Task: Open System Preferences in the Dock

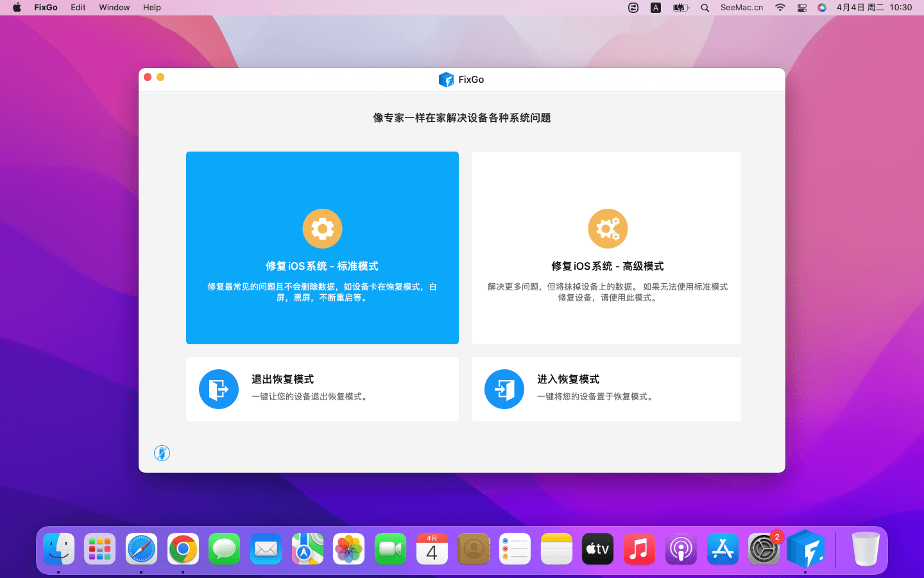Action: tap(764, 550)
